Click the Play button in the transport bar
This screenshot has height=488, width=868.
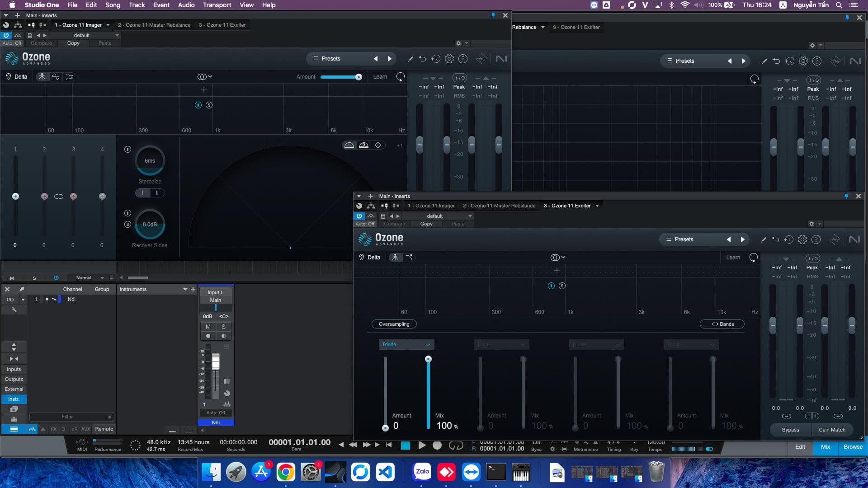[x=422, y=446]
